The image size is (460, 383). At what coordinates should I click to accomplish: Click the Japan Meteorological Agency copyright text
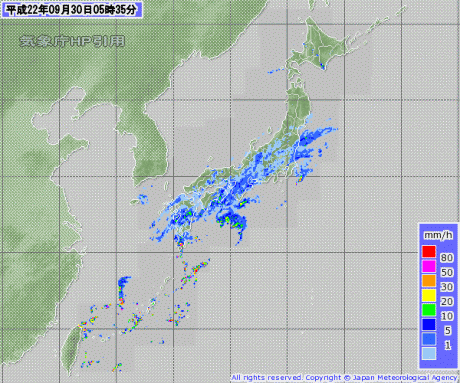click(344, 378)
